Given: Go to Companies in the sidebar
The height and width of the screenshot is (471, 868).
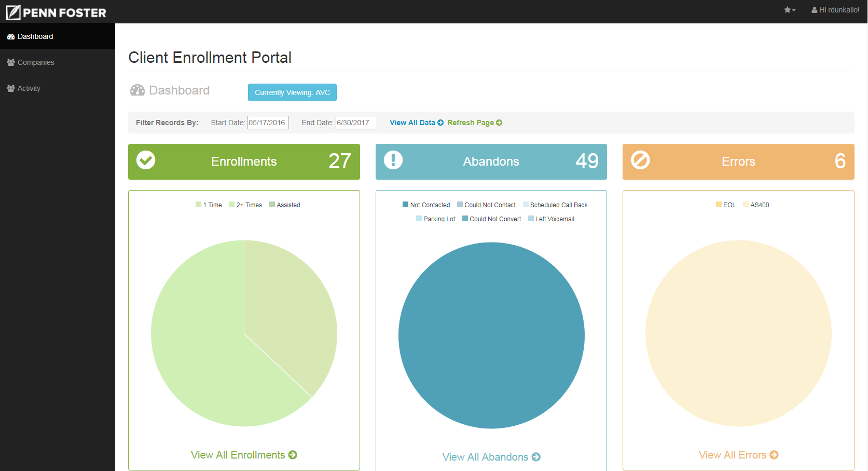Looking at the screenshot, I should pyautogui.click(x=58, y=62).
